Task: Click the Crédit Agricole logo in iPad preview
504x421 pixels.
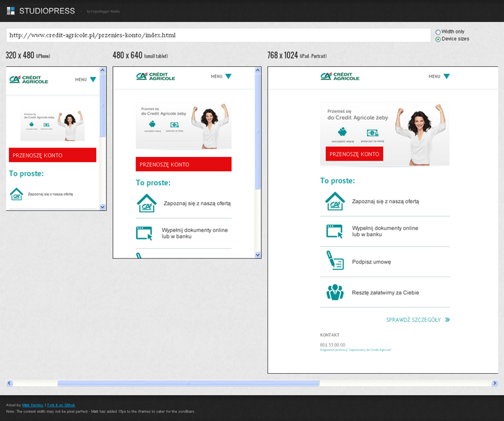Action: [x=340, y=76]
